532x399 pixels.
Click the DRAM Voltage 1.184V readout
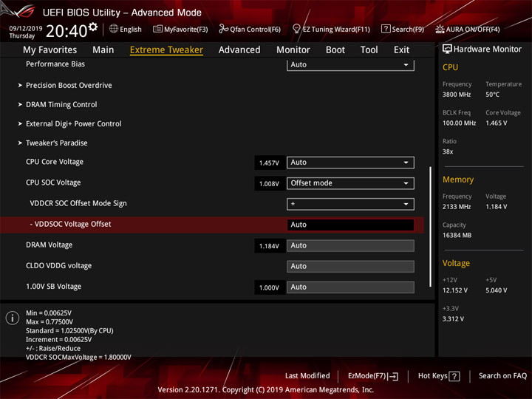(269, 246)
